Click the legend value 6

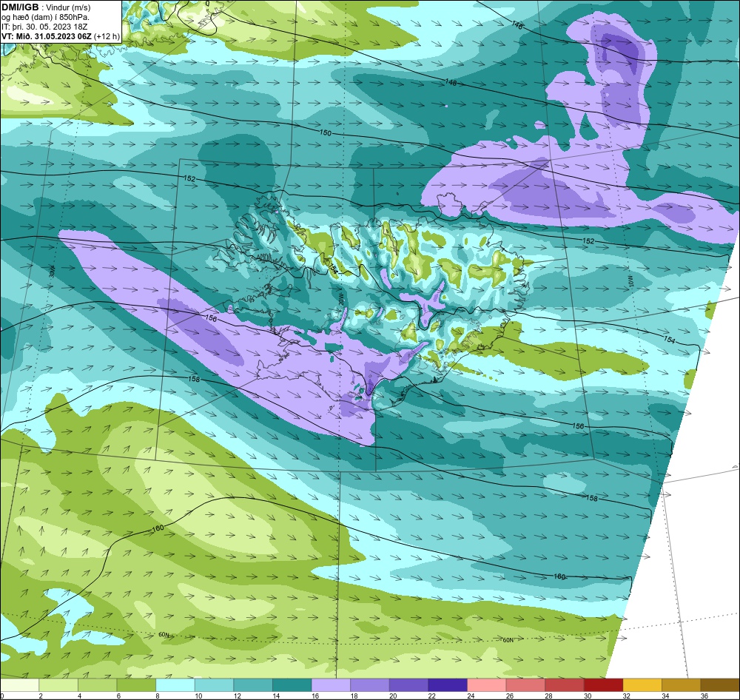pos(118,696)
